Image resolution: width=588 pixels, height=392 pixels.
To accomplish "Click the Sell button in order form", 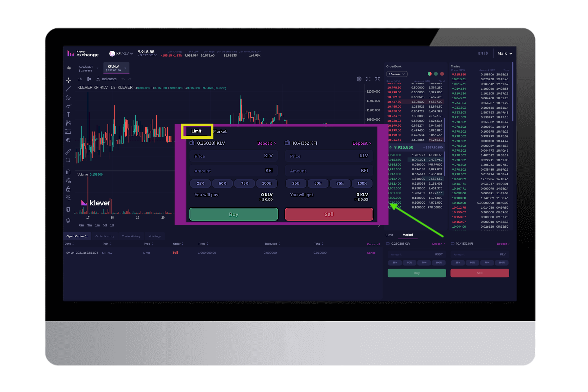I will (x=329, y=214).
